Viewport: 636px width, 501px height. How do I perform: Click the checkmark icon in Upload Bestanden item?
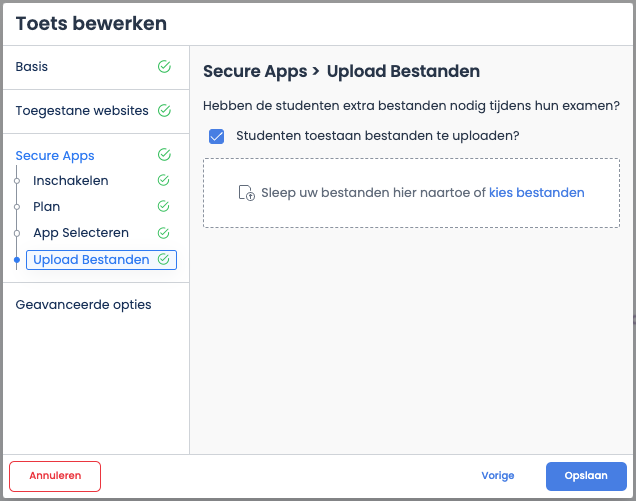point(163,259)
